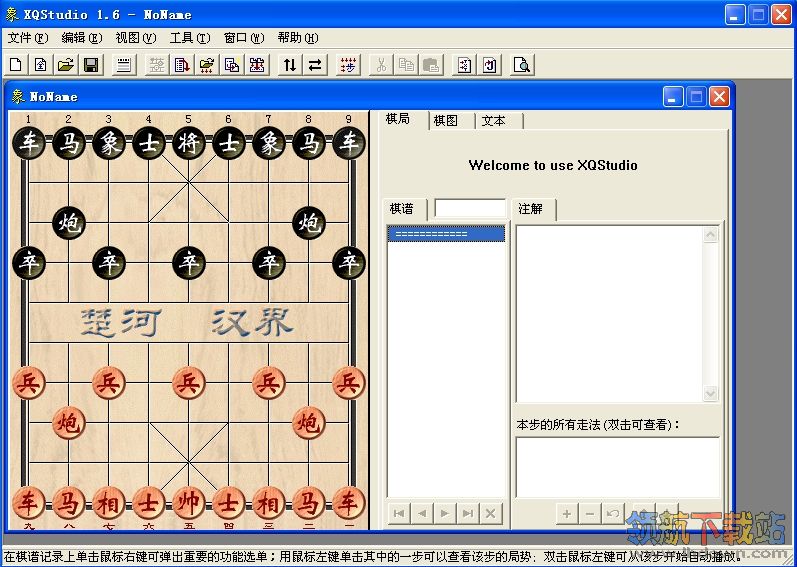Screen dimensions: 797x567
Task: Click the 本步的所有走法 moves list box
Action: coord(618,467)
